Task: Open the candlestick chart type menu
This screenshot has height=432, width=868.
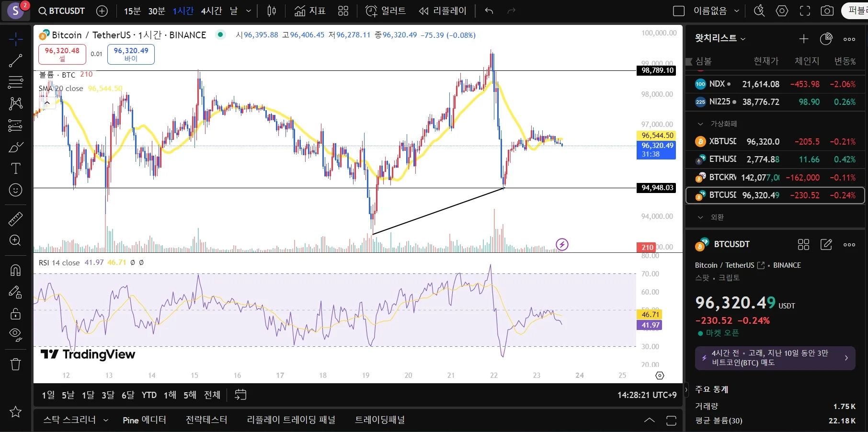Action: click(272, 11)
